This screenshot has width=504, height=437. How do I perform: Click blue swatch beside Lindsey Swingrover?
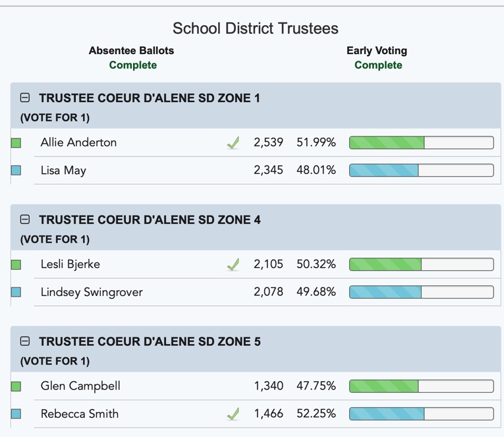coord(16,292)
